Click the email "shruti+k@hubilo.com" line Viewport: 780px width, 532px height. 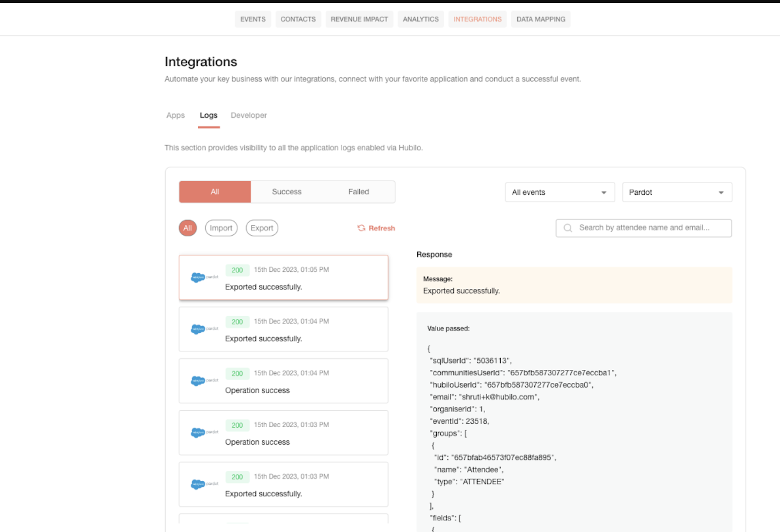point(485,397)
